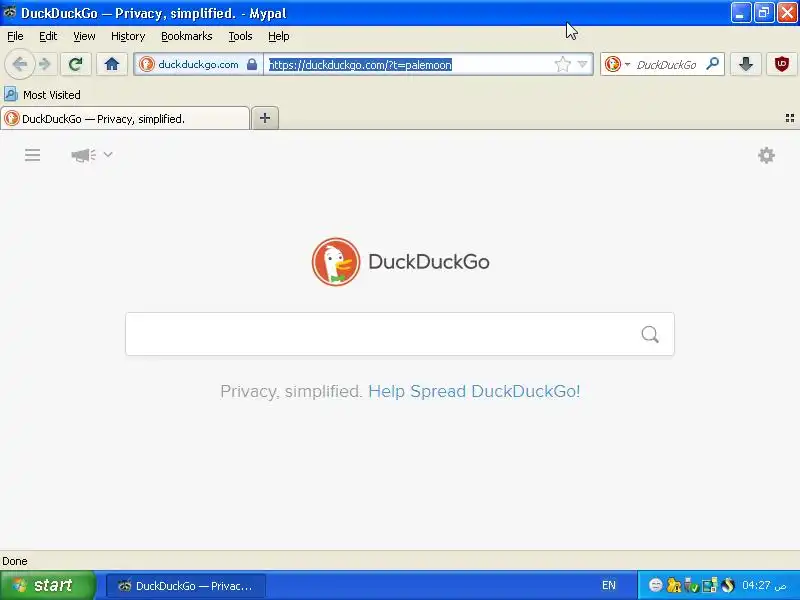Click the Done status bar text
The image size is (800, 600).
coord(15,561)
